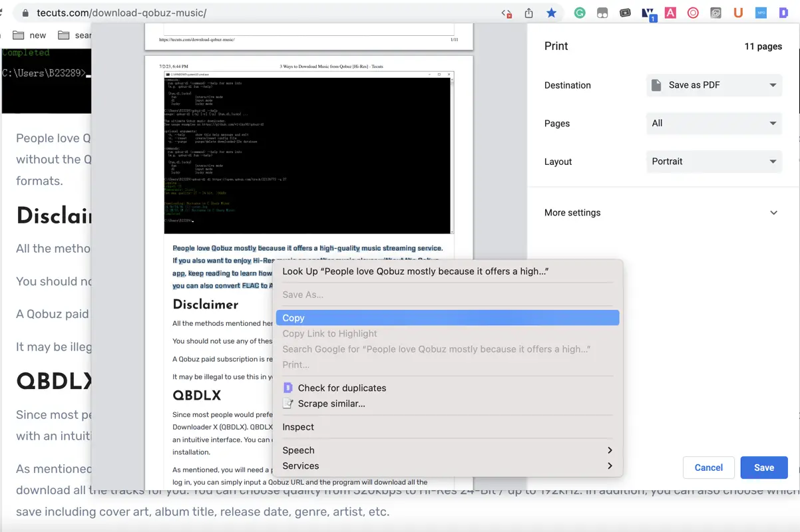Open the screenshot capture extension icon
The width and height of the screenshot is (800, 532).
pyautogui.click(x=715, y=12)
